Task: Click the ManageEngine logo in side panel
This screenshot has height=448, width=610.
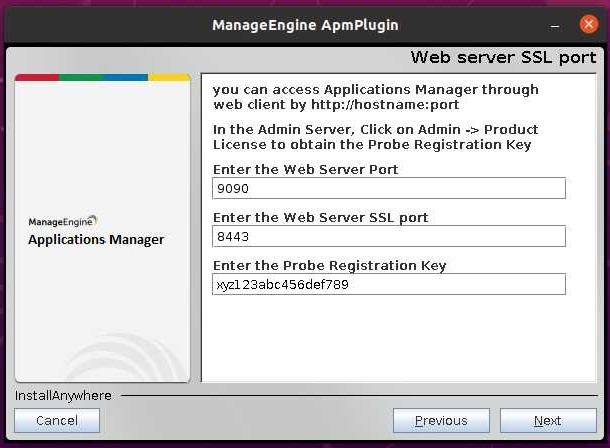Action: [x=62, y=222]
